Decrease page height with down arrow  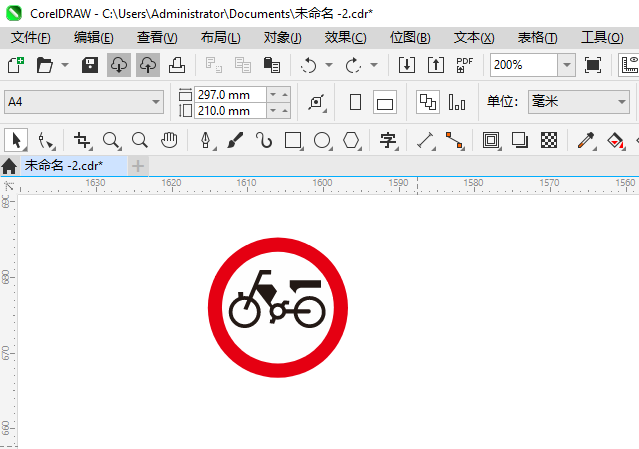click(x=273, y=110)
